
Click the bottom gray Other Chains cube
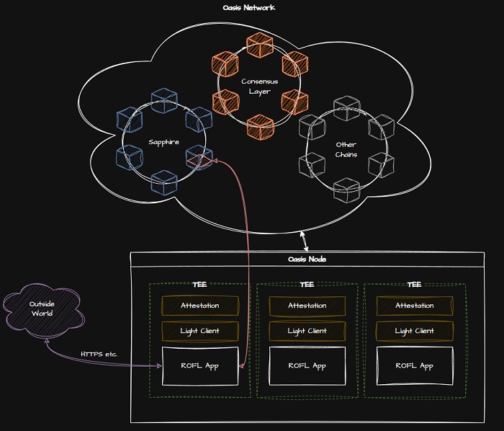click(347, 190)
